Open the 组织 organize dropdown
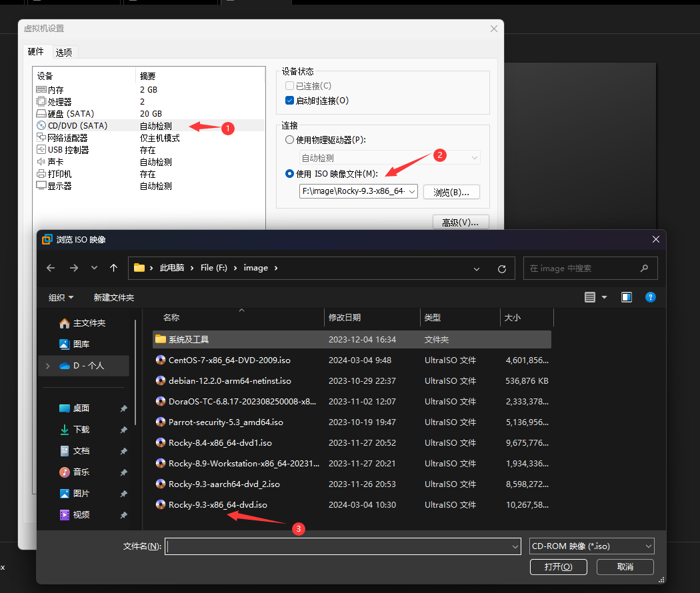The width and height of the screenshot is (700, 593). pos(61,298)
